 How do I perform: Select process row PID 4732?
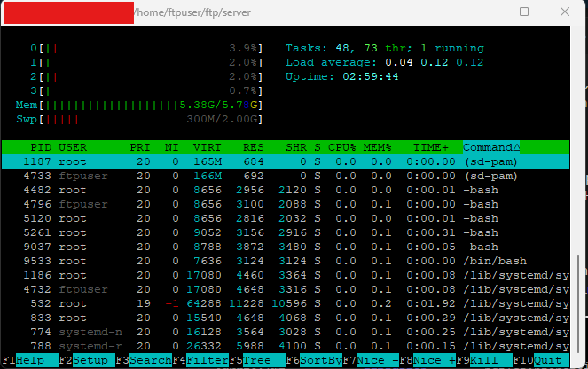[x=286, y=289]
